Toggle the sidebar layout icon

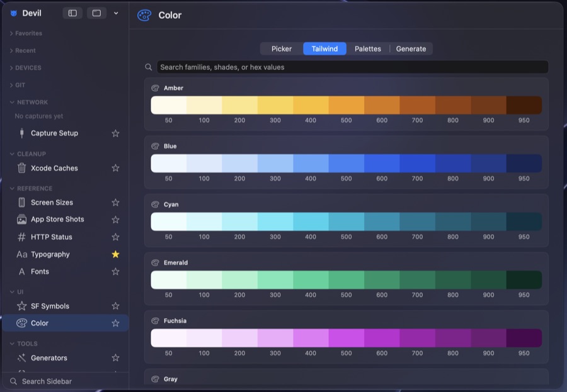(72, 13)
